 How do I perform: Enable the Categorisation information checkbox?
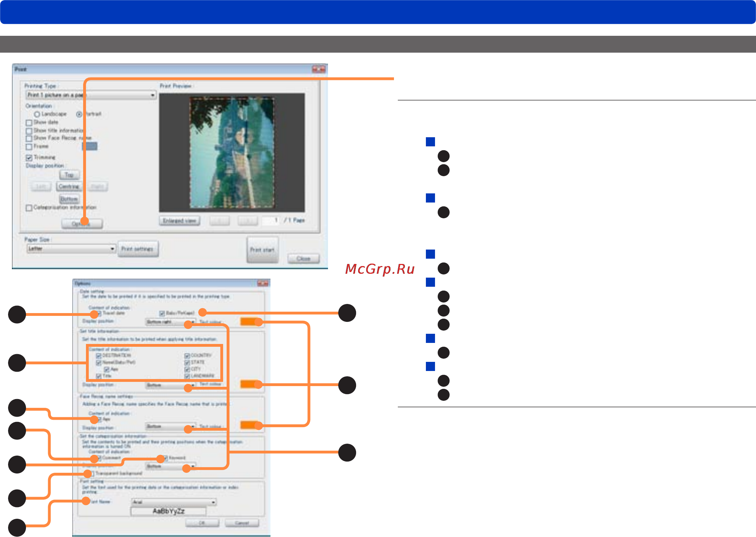(29, 208)
